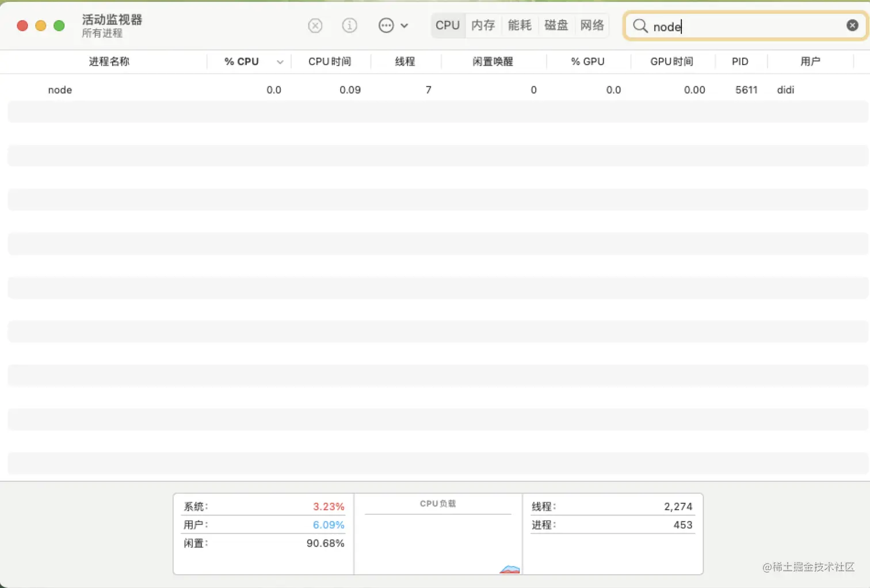Sort by the GPU 时间 column header
Image resolution: width=870 pixels, height=588 pixels.
[671, 62]
